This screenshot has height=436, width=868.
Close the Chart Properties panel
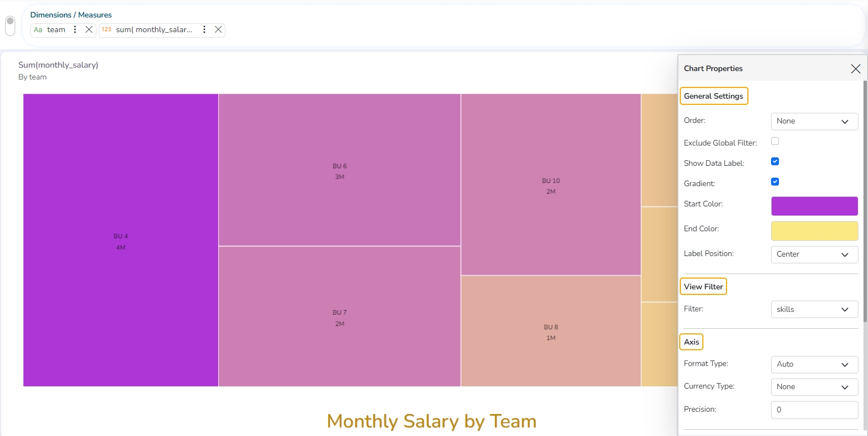pos(855,69)
